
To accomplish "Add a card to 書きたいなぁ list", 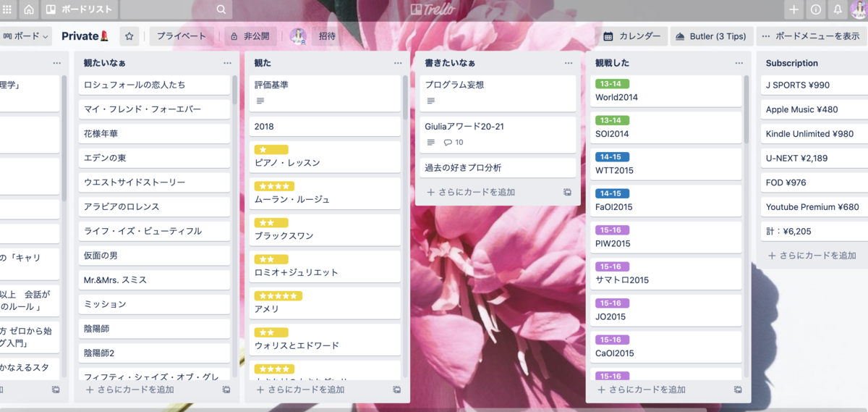I will coord(472,192).
